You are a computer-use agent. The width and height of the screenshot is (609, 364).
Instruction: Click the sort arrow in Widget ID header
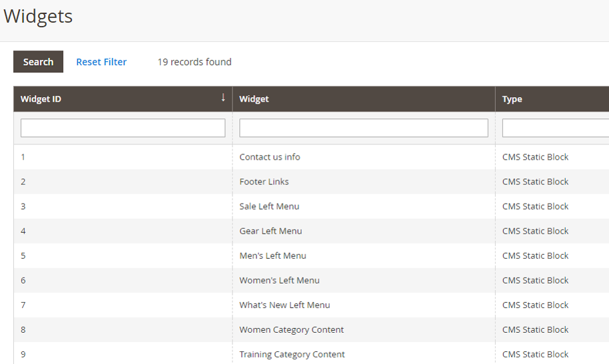[x=223, y=97]
